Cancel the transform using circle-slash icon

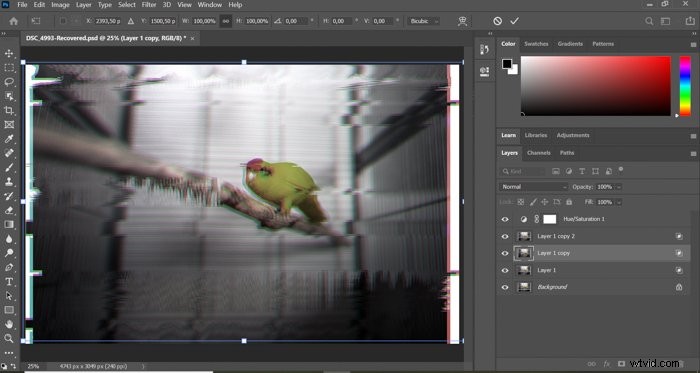tap(497, 21)
